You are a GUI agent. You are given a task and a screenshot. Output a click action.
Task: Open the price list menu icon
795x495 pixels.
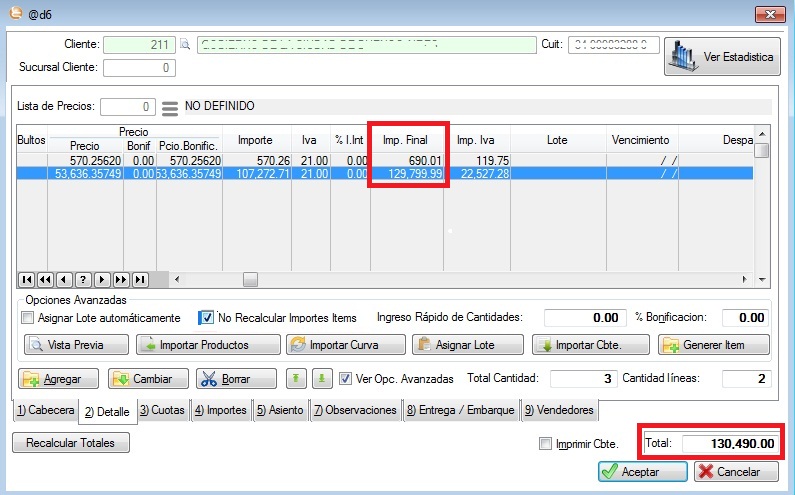pos(170,106)
